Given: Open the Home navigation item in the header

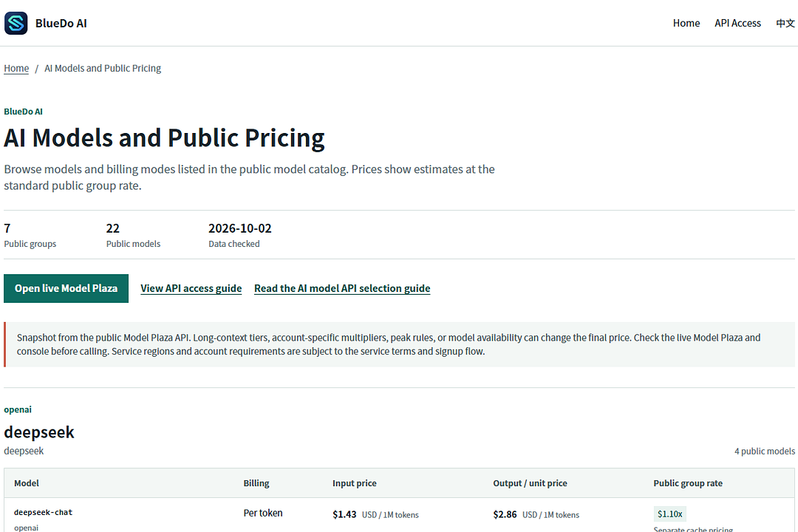Looking at the screenshot, I should [686, 24].
